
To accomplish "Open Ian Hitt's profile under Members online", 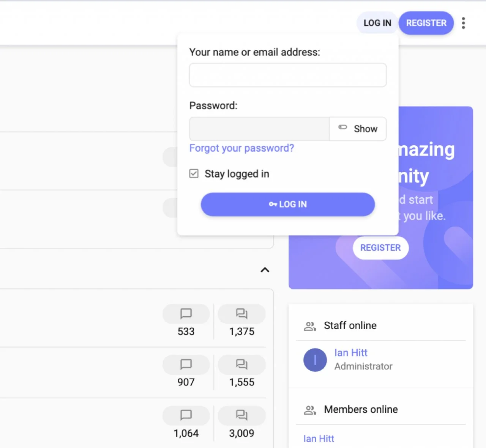I will (319, 439).
